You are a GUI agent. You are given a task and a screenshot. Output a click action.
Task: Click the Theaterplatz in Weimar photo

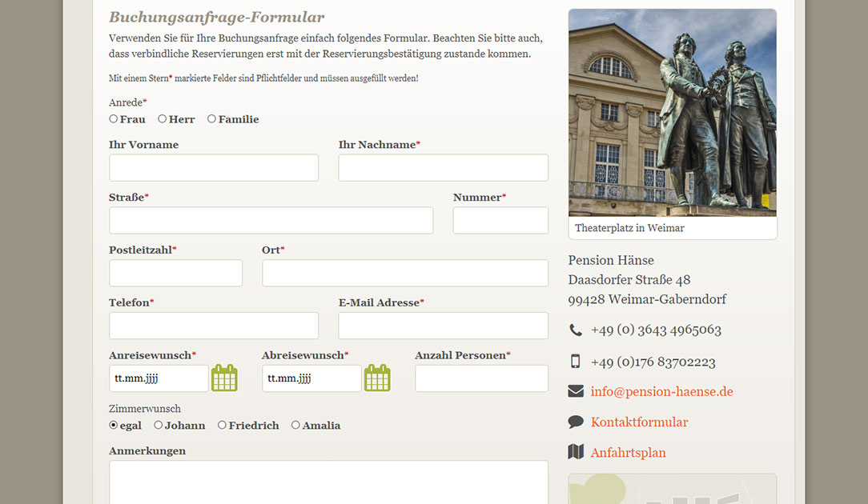coord(672,113)
